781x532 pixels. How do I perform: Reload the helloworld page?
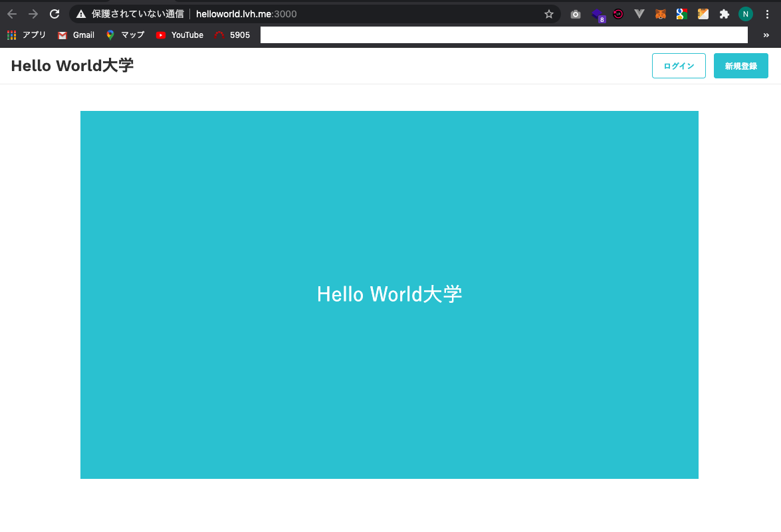click(55, 13)
